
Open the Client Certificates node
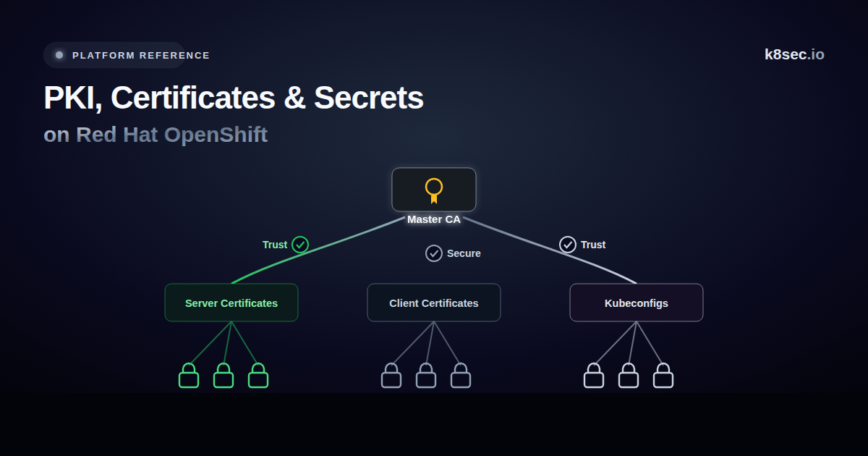[434, 303]
